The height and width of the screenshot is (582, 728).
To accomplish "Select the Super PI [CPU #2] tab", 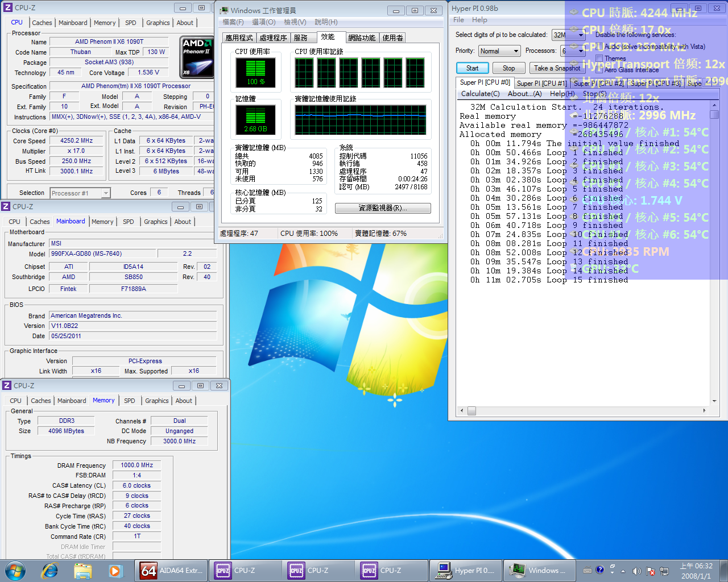I will [598, 83].
